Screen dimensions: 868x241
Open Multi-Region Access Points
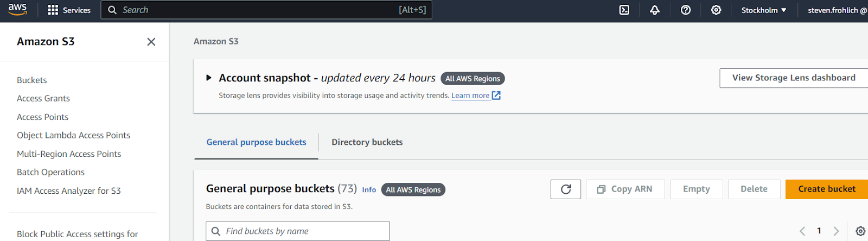pos(69,154)
